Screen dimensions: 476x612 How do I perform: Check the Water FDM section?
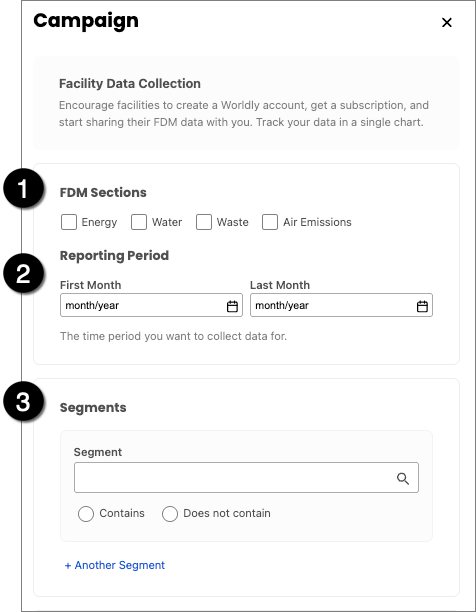click(139, 222)
